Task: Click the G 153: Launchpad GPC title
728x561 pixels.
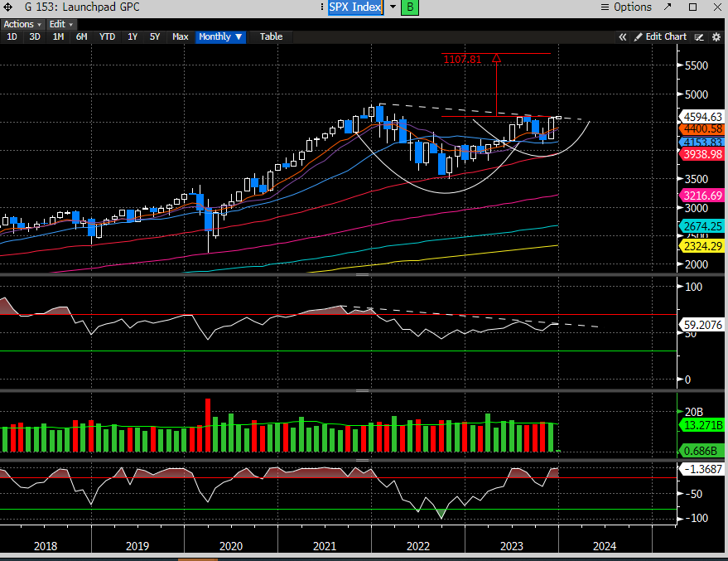Action: click(82, 7)
